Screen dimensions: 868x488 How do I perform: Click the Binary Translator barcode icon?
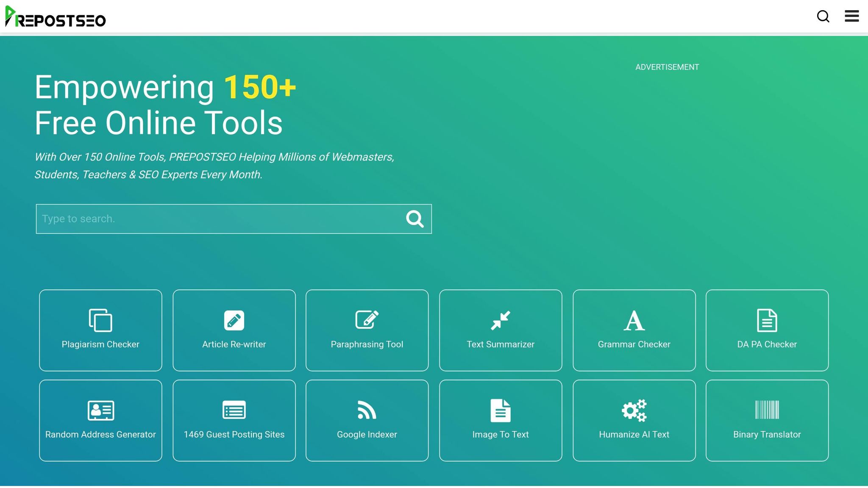(x=767, y=410)
